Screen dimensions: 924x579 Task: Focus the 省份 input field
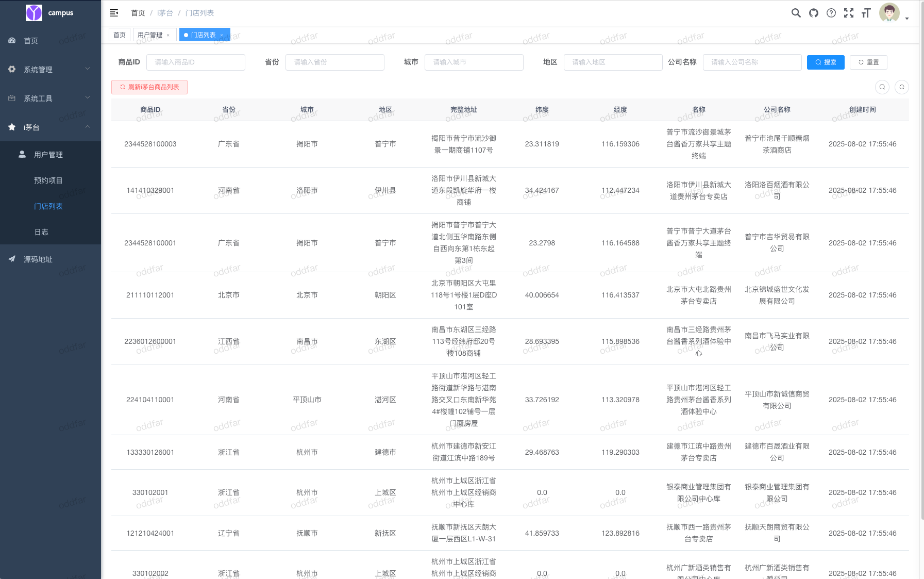tap(335, 62)
